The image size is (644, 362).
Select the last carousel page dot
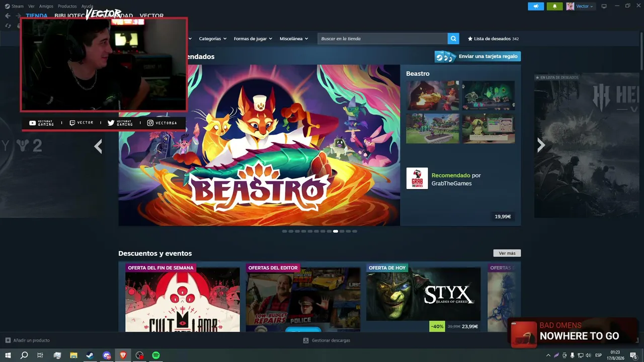click(x=355, y=231)
